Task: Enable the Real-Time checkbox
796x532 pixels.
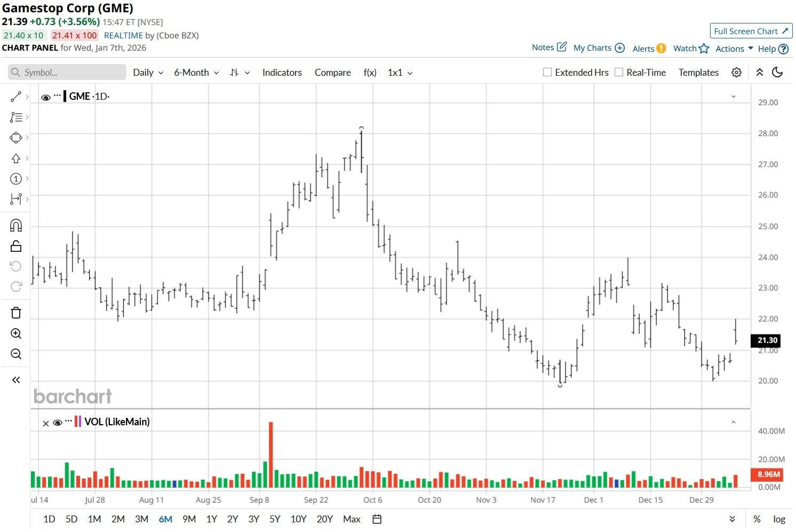Action: [x=619, y=72]
